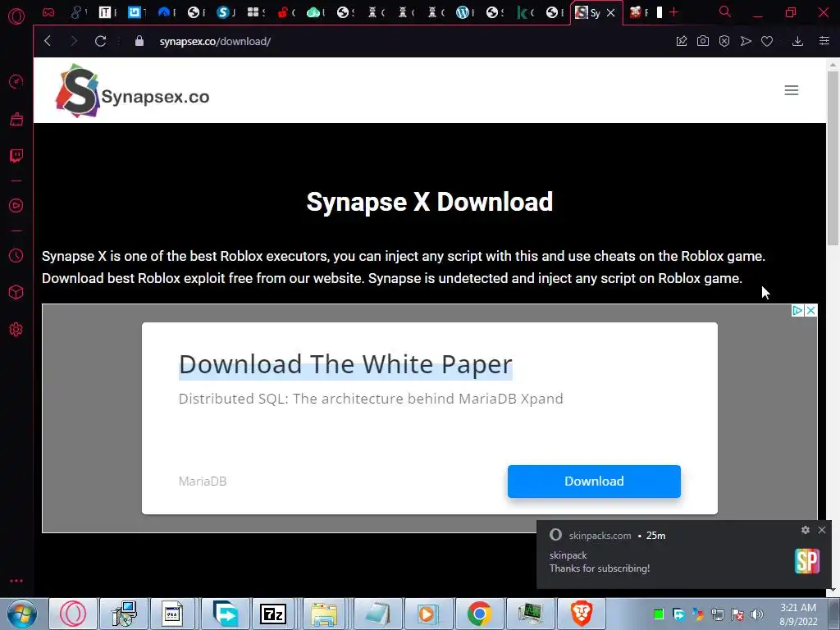The width and height of the screenshot is (840, 630).
Task: Click the MariaDB advertiser label
Action: 203,481
